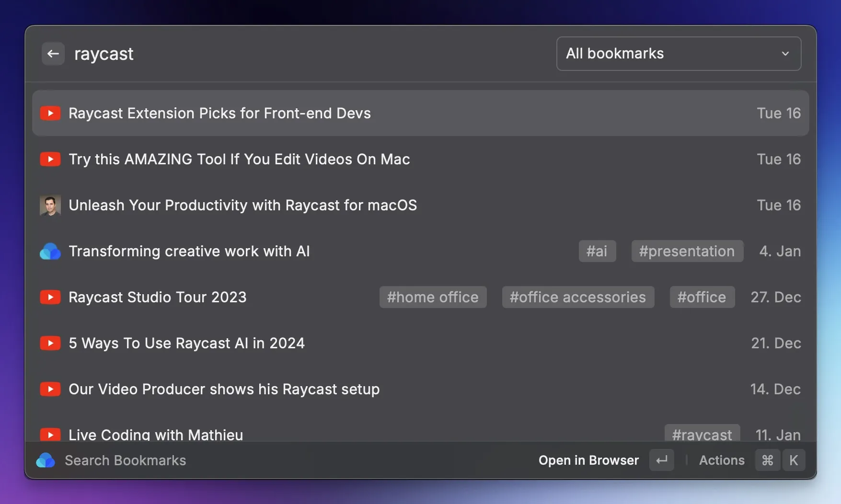Click YouTube icon for Raycast Studio Tour 2023

[50, 297]
